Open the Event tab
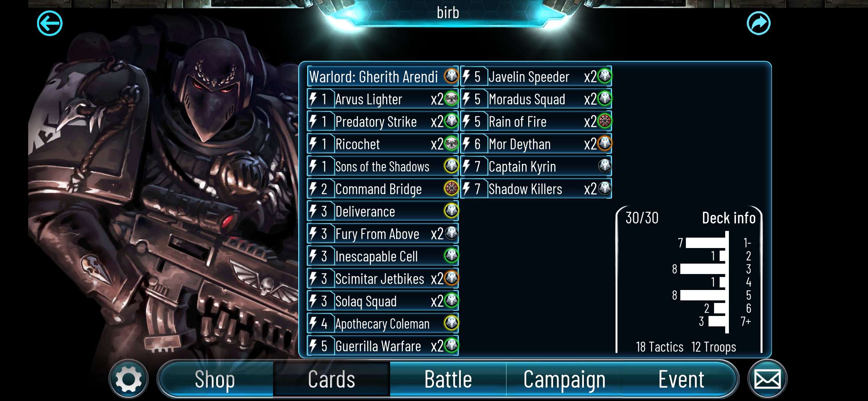 [681, 379]
